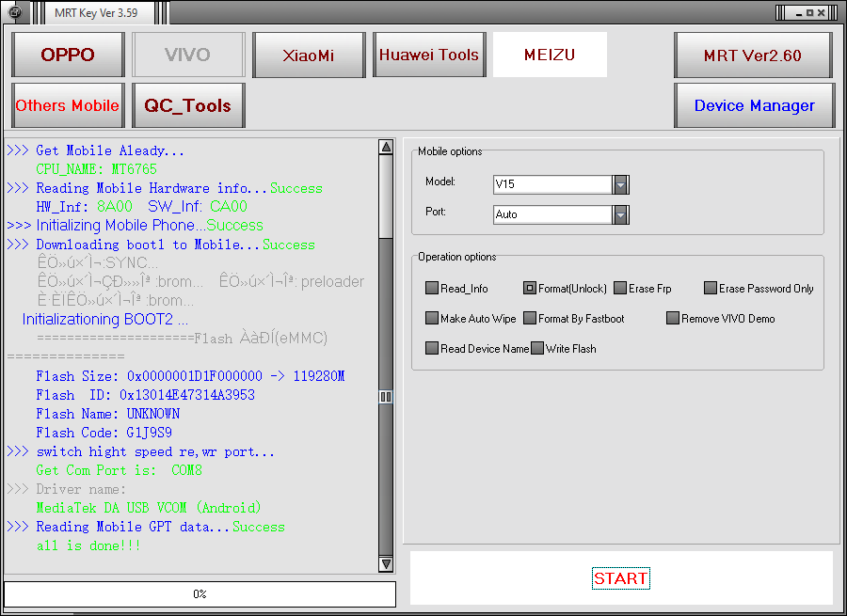
Task: Click the 'HW_Inf: 8A00' log line
Action: tap(141, 206)
